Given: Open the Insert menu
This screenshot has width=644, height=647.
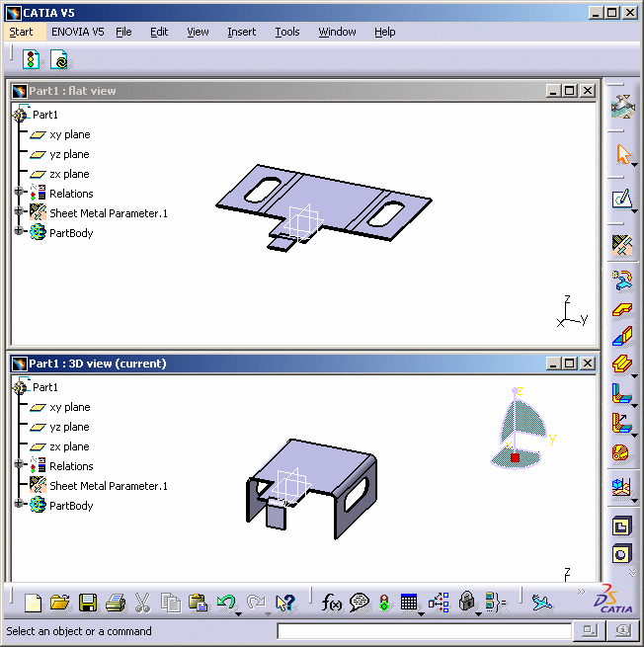Looking at the screenshot, I should (x=241, y=32).
